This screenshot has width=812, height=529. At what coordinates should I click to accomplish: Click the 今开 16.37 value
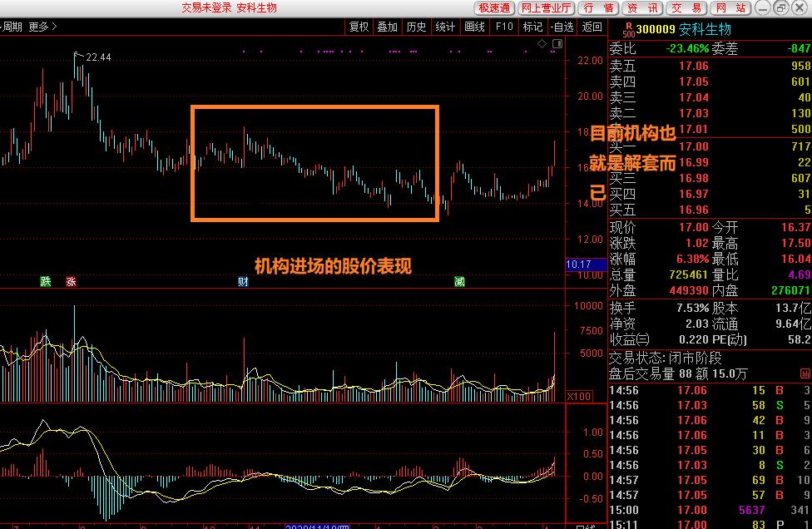[796, 227]
